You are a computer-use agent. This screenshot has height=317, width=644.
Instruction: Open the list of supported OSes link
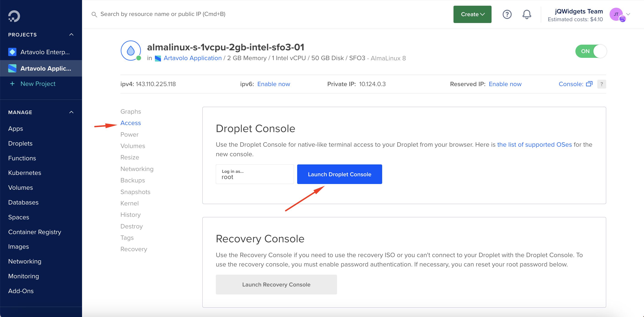(534, 145)
